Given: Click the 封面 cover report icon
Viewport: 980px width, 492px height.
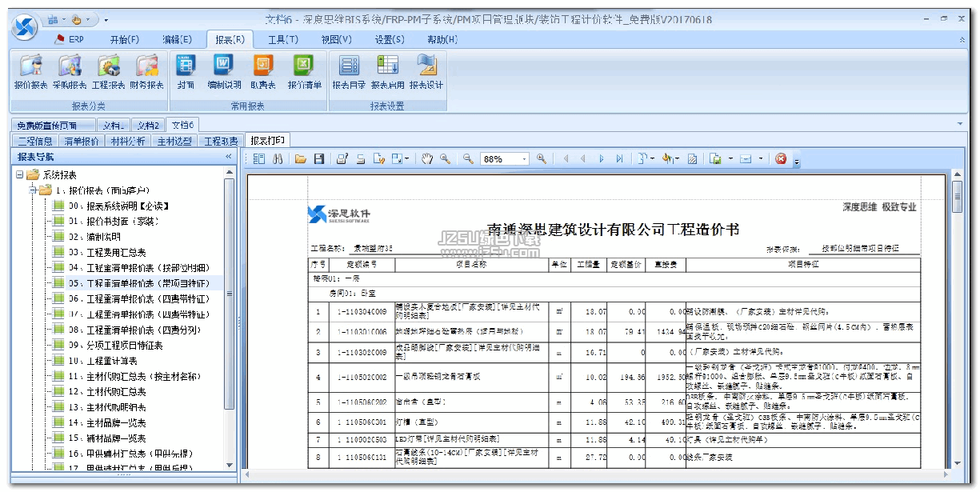Looking at the screenshot, I should coord(186,72).
